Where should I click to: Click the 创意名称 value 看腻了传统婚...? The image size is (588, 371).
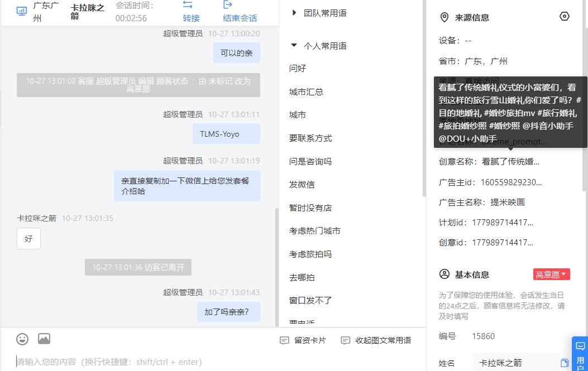[510, 162]
